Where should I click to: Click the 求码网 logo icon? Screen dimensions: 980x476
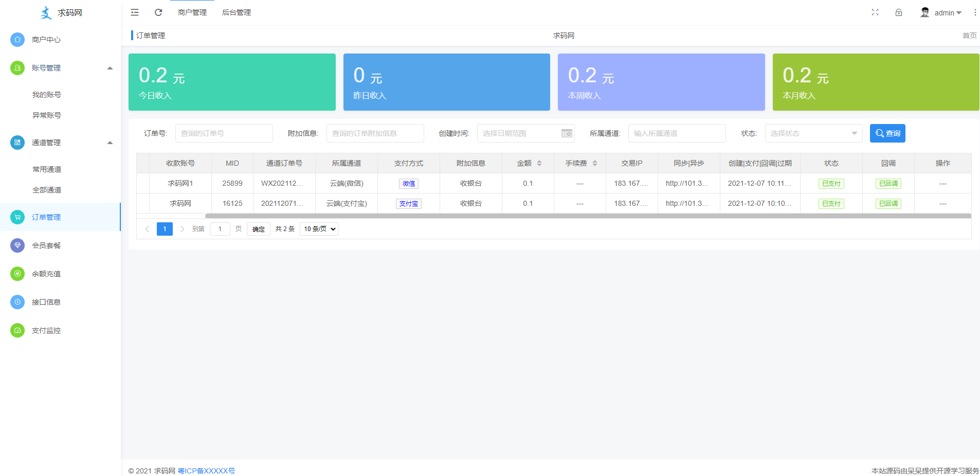pyautogui.click(x=46, y=13)
